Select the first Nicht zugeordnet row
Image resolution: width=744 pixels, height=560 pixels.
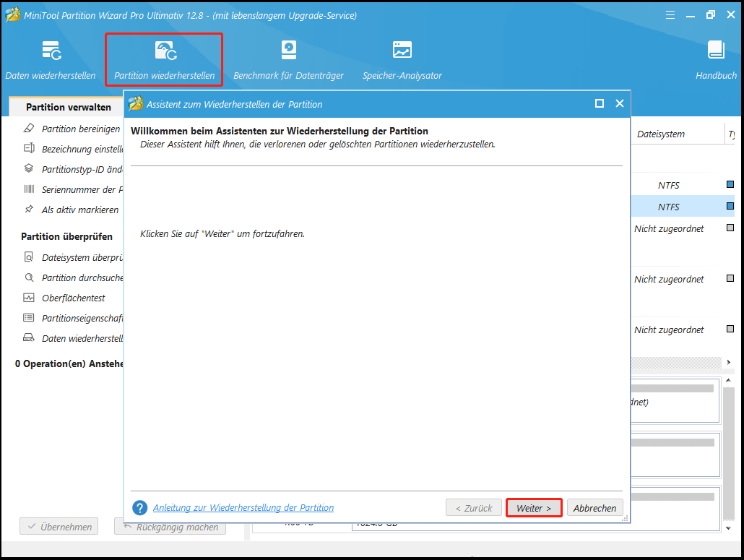tap(683, 228)
